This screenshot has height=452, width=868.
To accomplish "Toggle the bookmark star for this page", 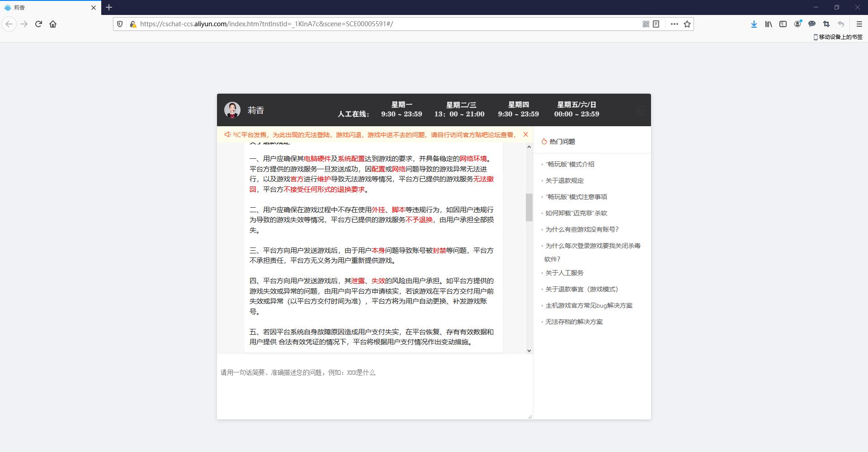I will [x=687, y=24].
